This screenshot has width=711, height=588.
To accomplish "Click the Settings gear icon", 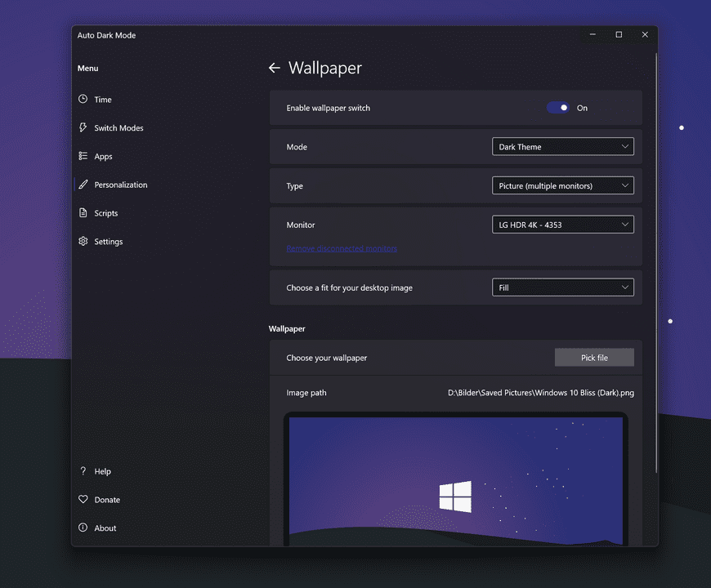I will (83, 242).
